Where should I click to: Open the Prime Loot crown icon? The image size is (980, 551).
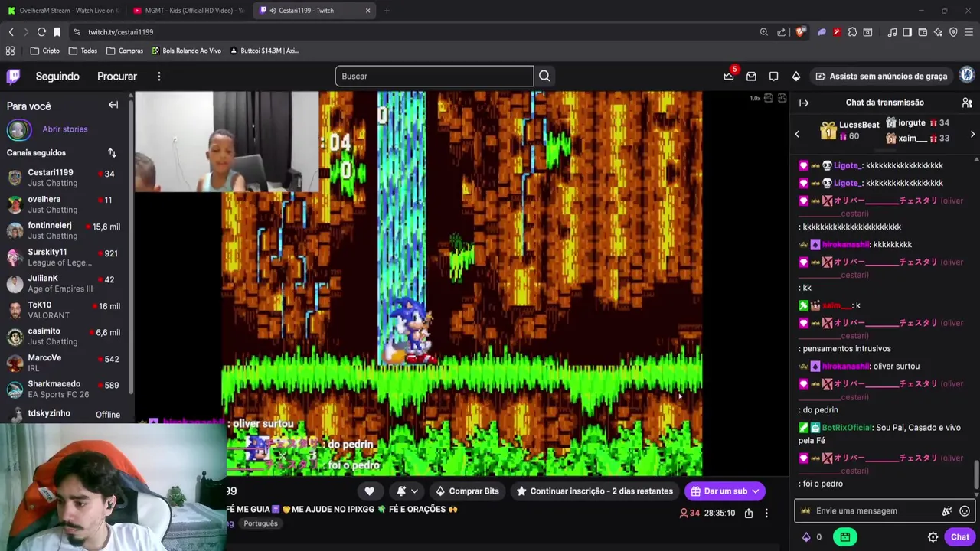click(x=729, y=76)
